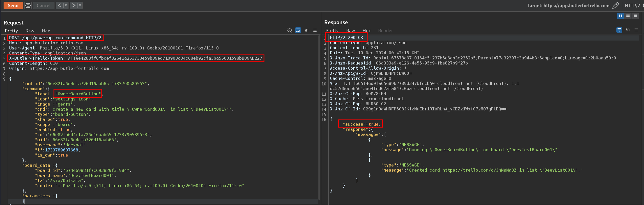
Task: Click the Created card trello.com message line
Action: point(482,170)
